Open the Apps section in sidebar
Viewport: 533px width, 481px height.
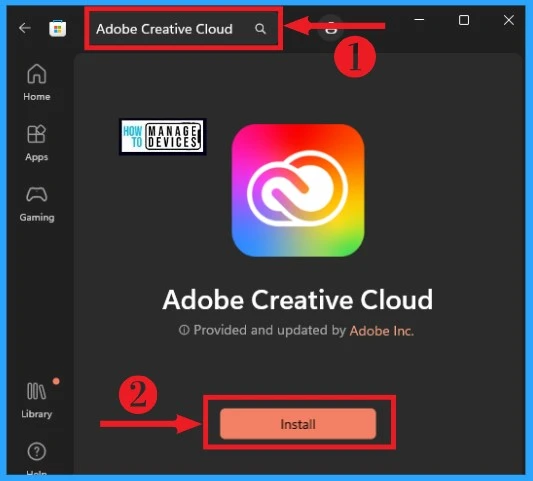coord(37,143)
